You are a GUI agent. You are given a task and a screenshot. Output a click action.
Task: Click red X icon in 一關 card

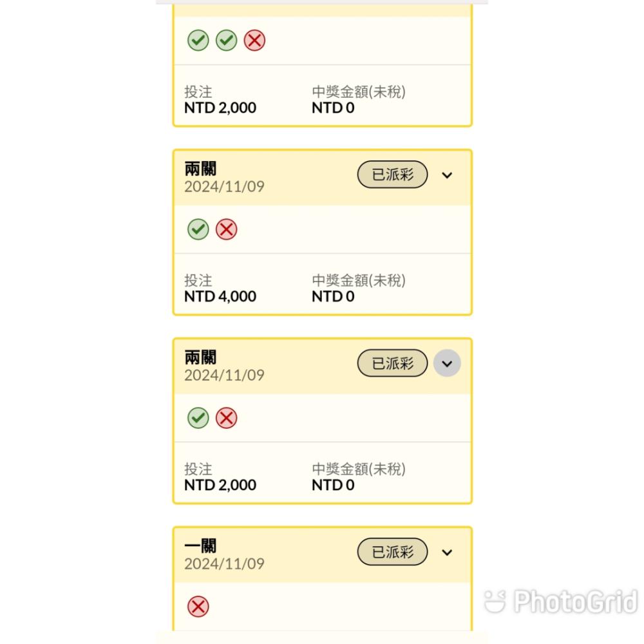point(198,607)
